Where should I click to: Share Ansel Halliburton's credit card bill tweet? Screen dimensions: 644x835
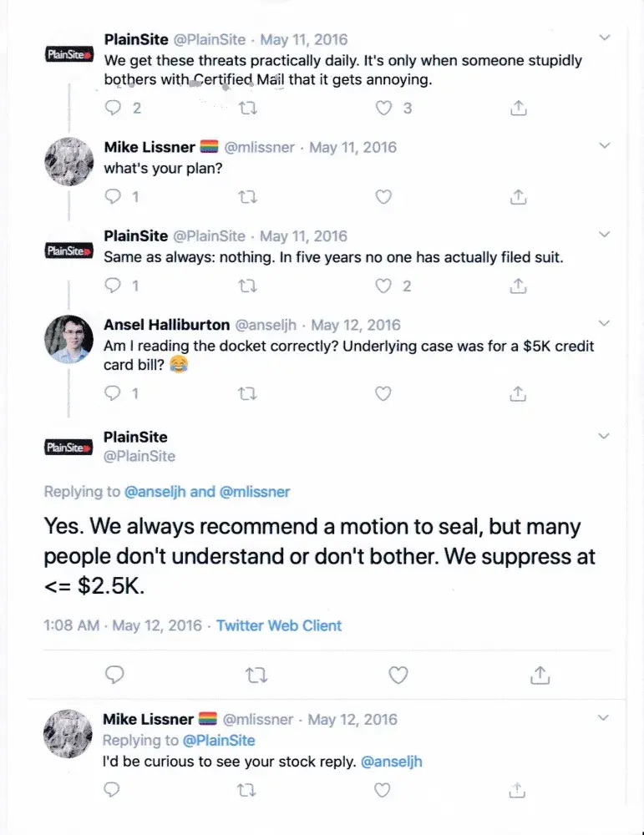518,393
